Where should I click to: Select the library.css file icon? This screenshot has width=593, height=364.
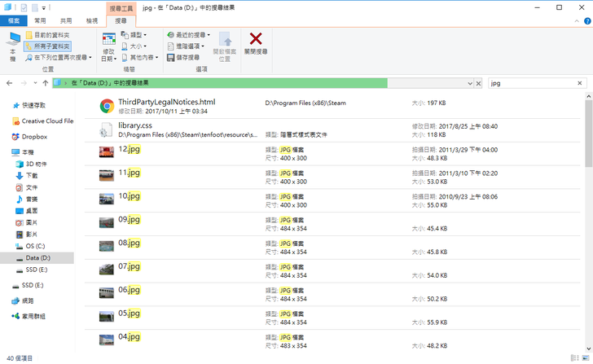[107, 129]
